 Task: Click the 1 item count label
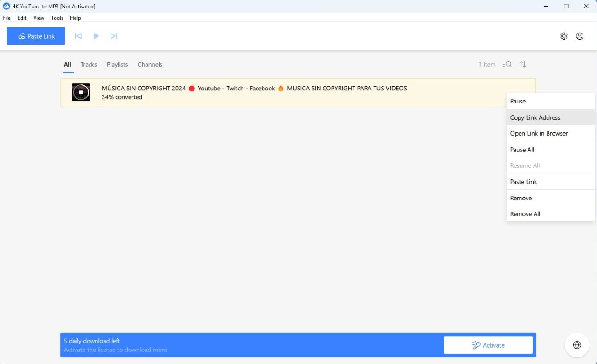point(487,65)
